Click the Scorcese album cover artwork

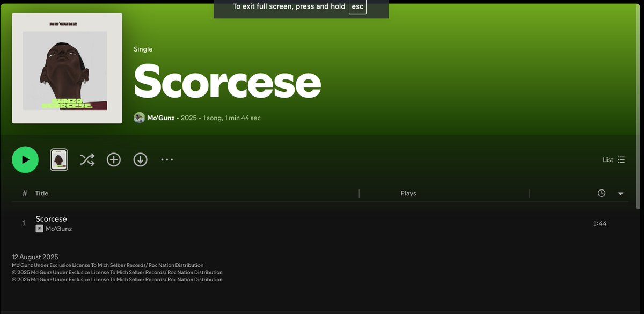[x=67, y=68]
